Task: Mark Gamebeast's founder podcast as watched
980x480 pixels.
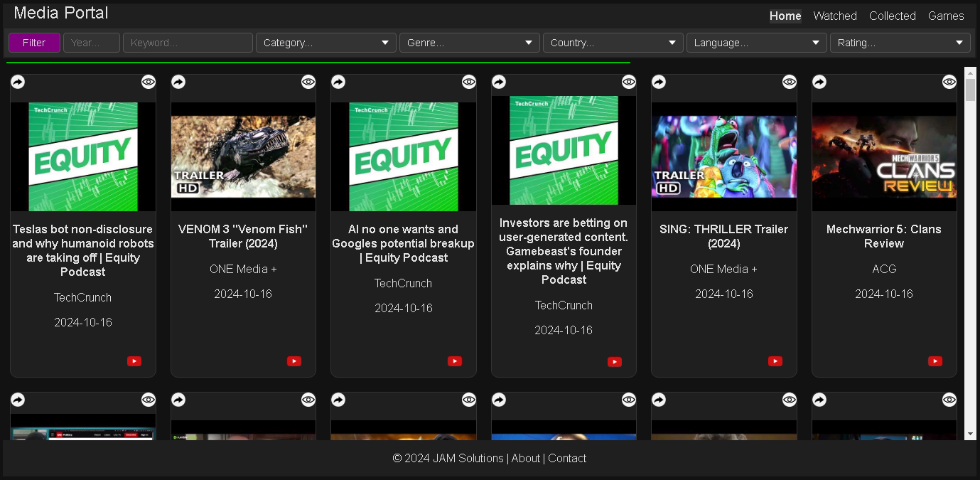Action: (629, 82)
